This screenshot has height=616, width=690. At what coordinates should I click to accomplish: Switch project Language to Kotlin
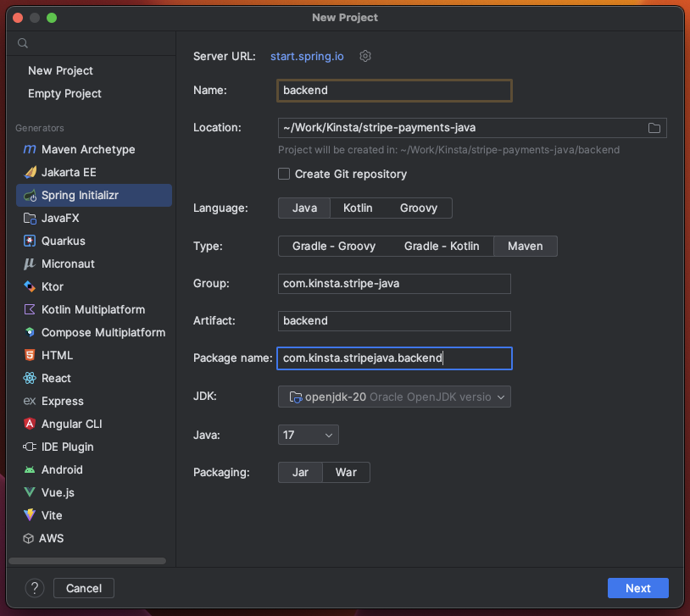358,208
